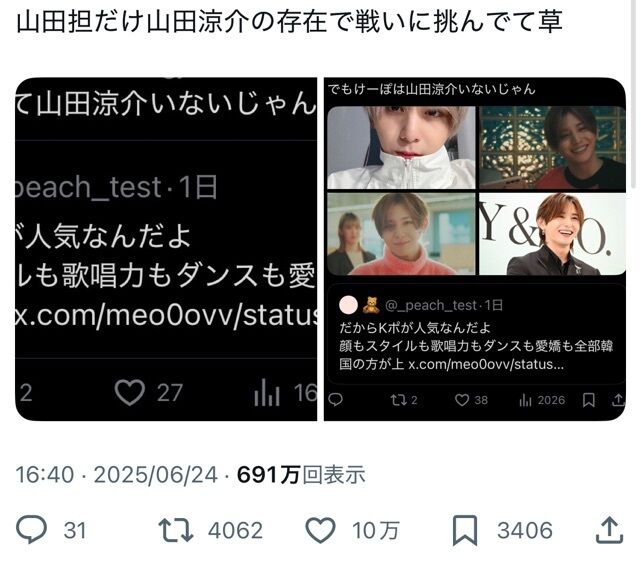Open the post timestamp 16:40 2025/06/24
This screenshot has height=567, width=641.
(117, 475)
